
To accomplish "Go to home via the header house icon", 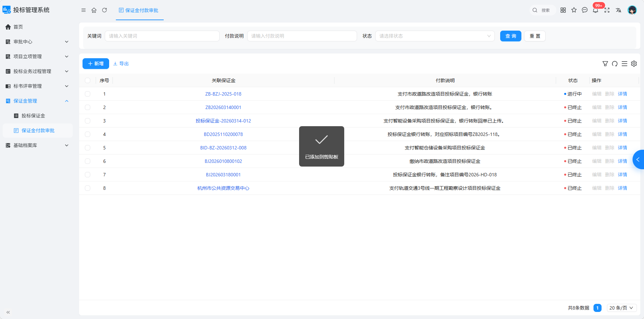I will point(94,10).
